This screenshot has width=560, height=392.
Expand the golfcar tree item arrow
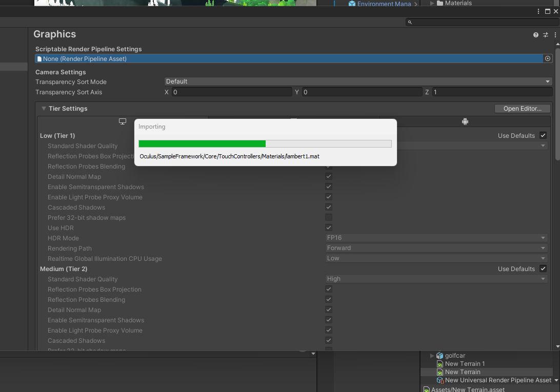pos(432,356)
